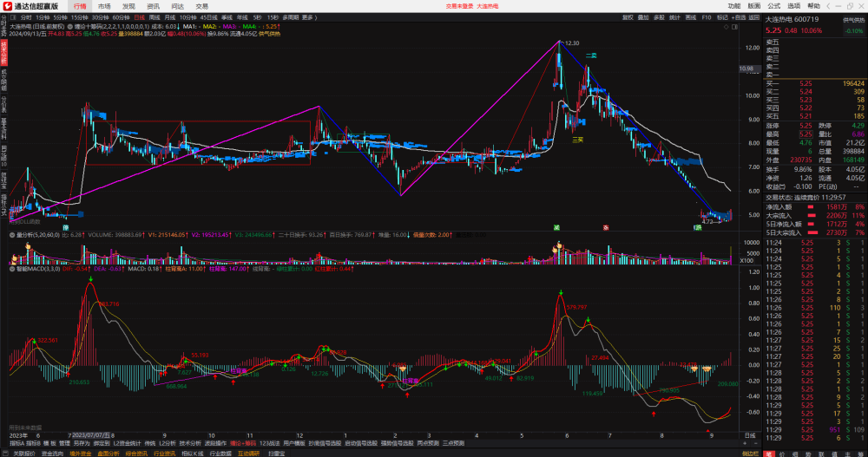Select the 用户模板 indicator tab

click(294, 443)
